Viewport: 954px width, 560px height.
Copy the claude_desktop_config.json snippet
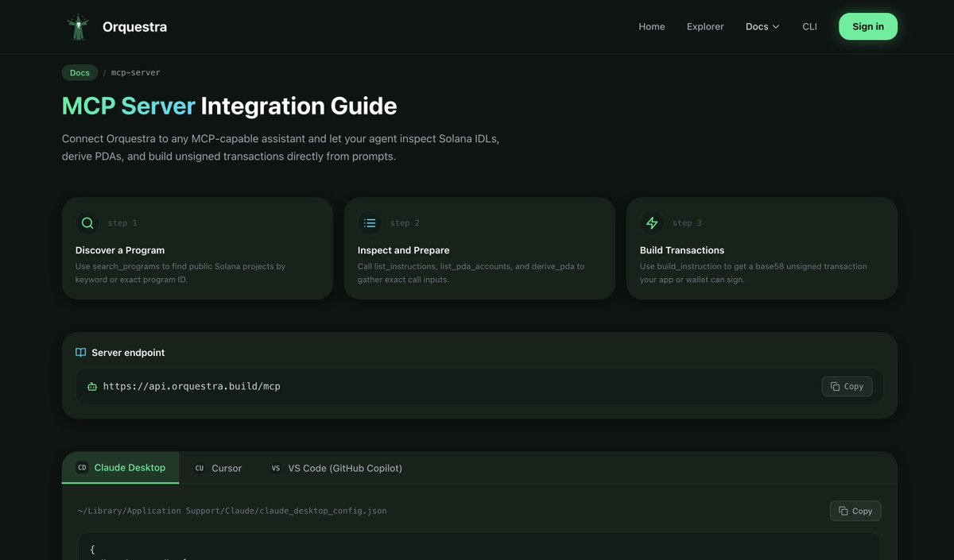tap(855, 511)
